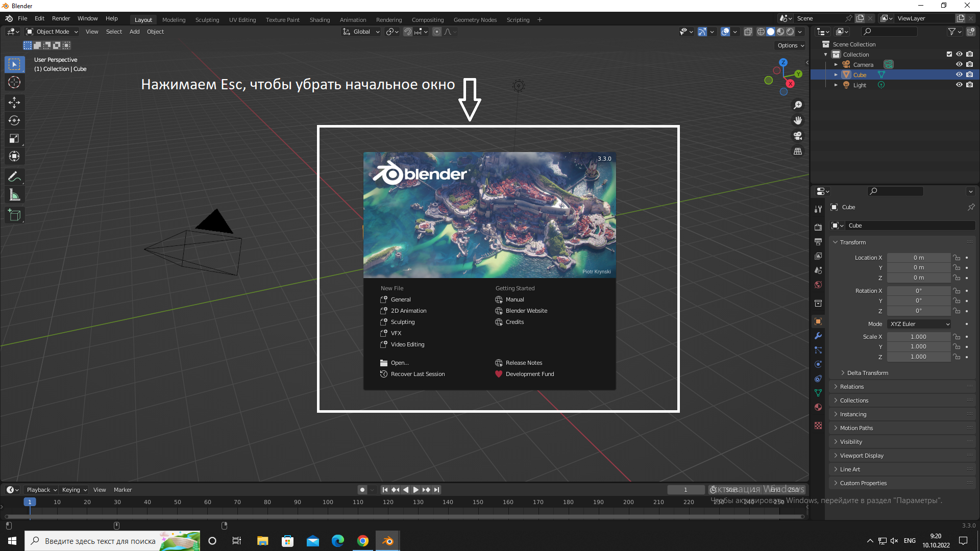Hide the Camera in viewport

(x=959, y=64)
